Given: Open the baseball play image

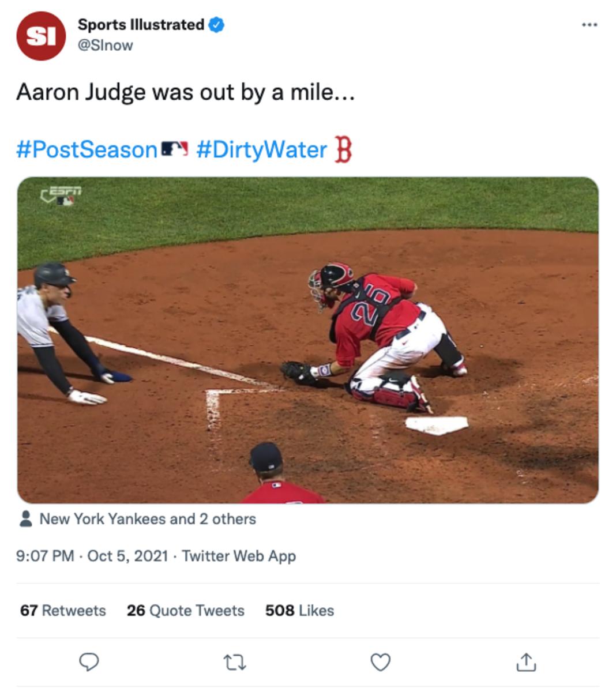Looking at the screenshot, I should point(308,340).
